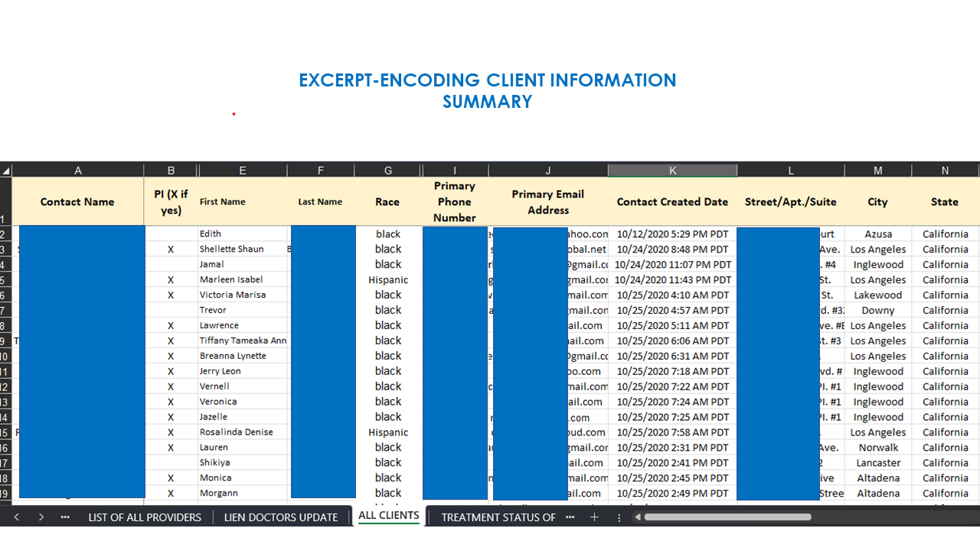Screen dimensions: 980x551
Task: Click the horizontal scrollbar thumb
Action: point(727,517)
